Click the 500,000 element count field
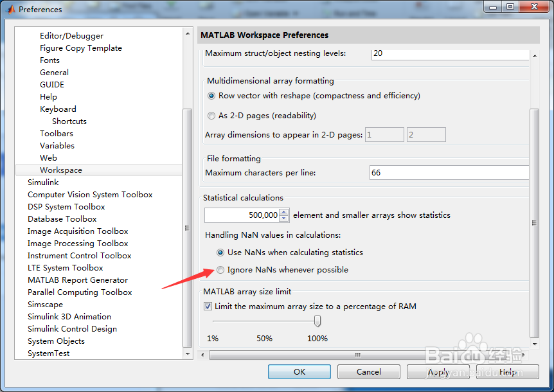The image size is (554, 392). click(242, 215)
